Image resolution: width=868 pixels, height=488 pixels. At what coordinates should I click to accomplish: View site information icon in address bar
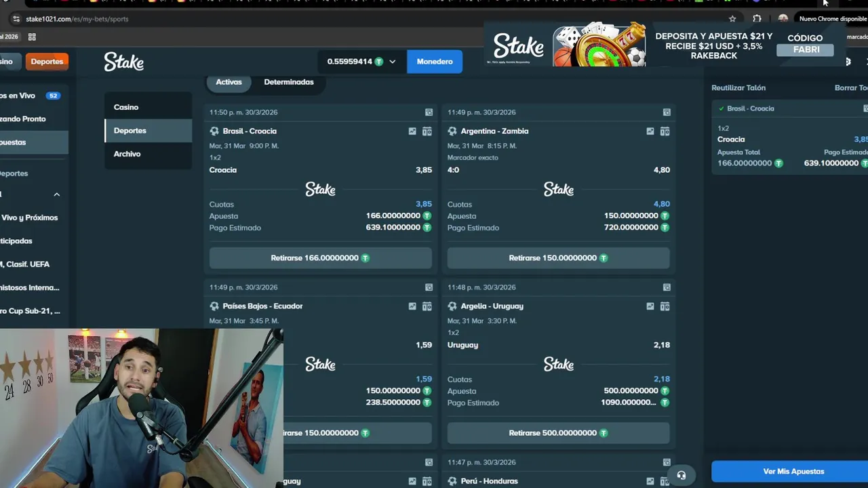tap(16, 19)
